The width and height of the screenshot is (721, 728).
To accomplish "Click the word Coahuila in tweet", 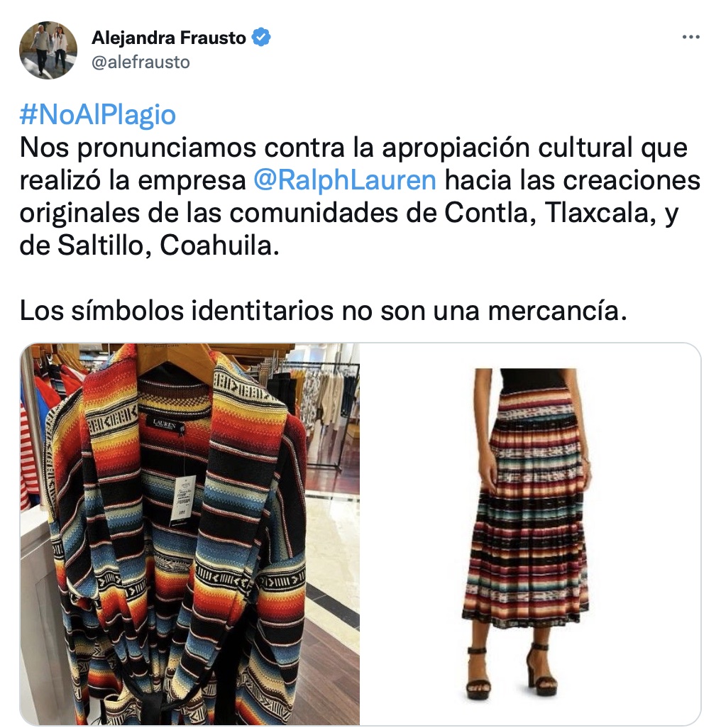I will (x=219, y=246).
